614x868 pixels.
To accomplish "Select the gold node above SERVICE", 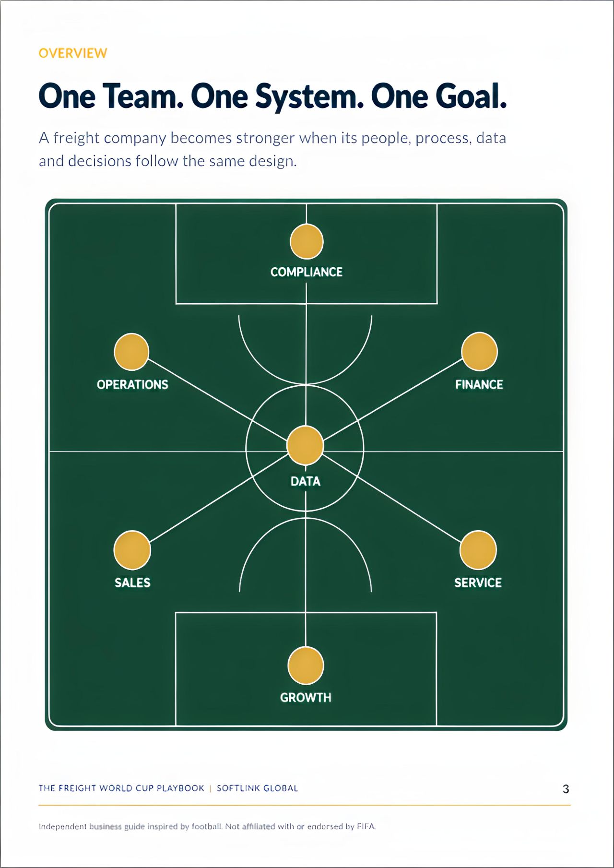I will (478, 550).
